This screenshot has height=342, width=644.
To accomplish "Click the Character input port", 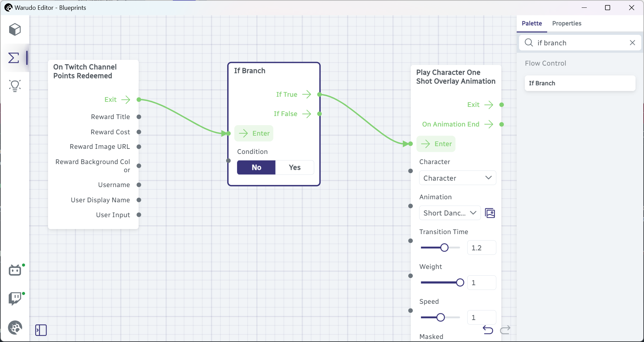I will pos(410,171).
